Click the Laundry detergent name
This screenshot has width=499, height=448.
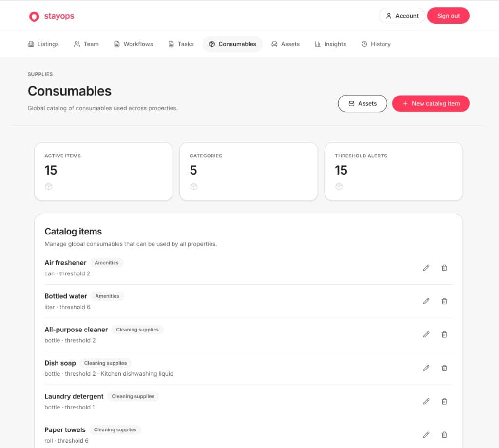tap(74, 396)
